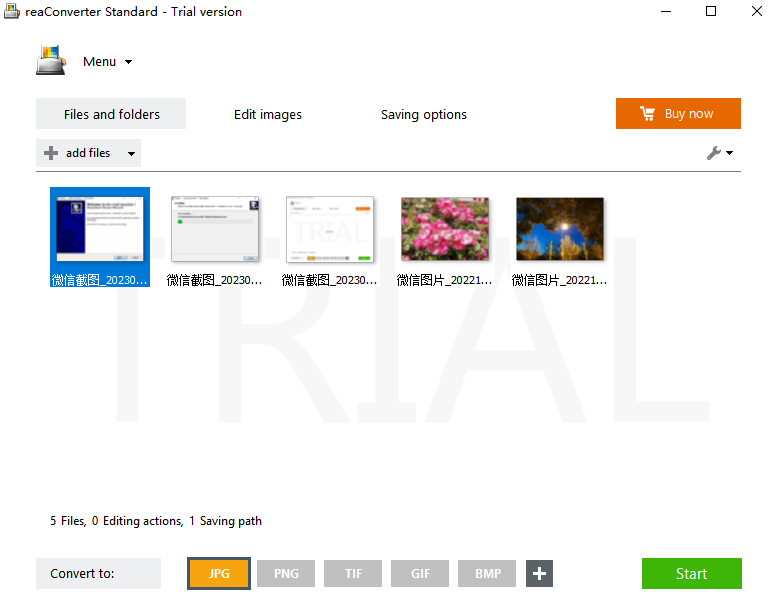The image size is (775, 603).
Task: Click the printer icon in the title bar
Action: [12, 12]
